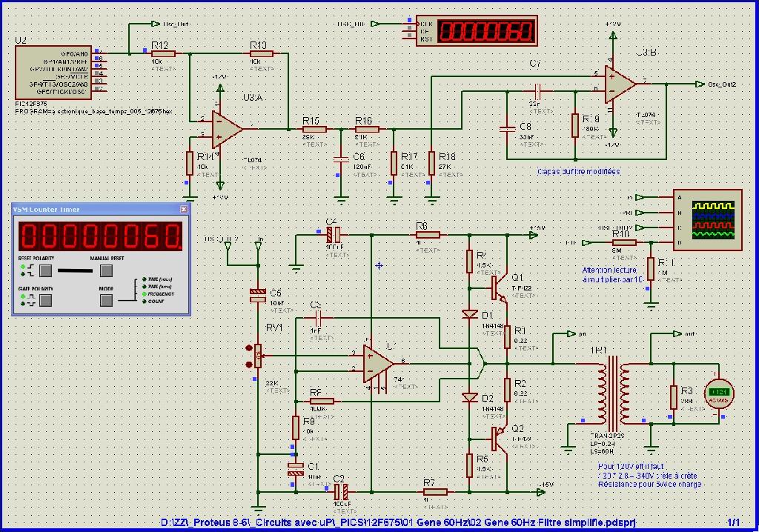Viewport: 759px width, 532px height.
Task: Select resistor R16
Action: click(x=367, y=129)
